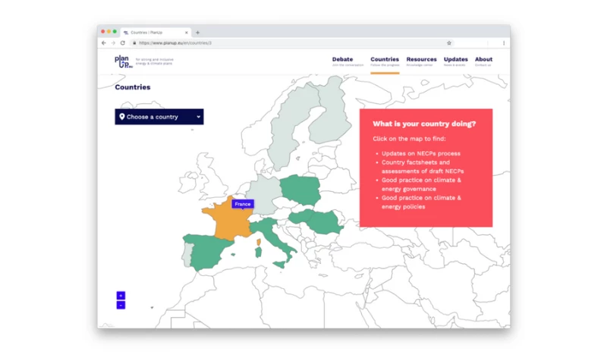This screenshot has height=364, width=607.
Task: Open the Resources knowledge center menu
Action: (x=421, y=61)
